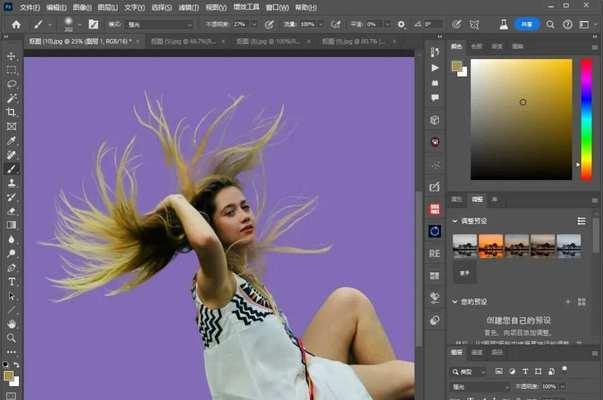Viewport: 603px width, 400px height.
Task: Open the Beta flask icon
Action: (503, 25)
